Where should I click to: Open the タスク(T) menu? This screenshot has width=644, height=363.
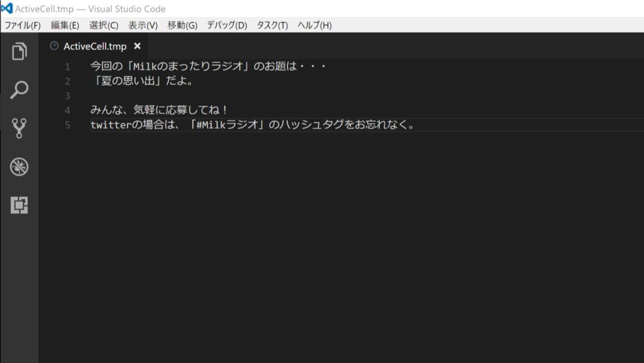pyautogui.click(x=272, y=25)
